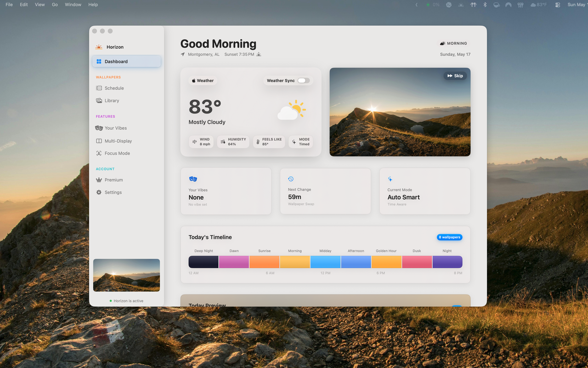Click the Horizon sunrise logo icon
Viewport: 588px width, 368px height.
pyautogui.click(x=99, y=47)
